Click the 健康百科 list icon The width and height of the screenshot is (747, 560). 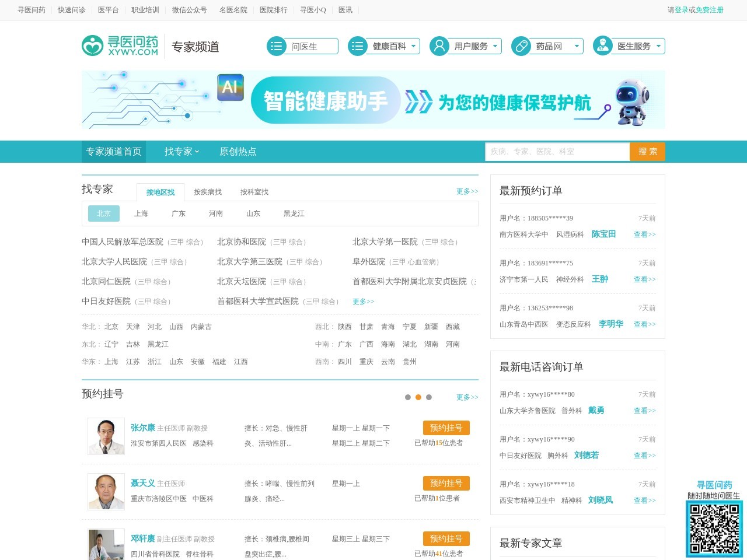(x=357, y=45)
